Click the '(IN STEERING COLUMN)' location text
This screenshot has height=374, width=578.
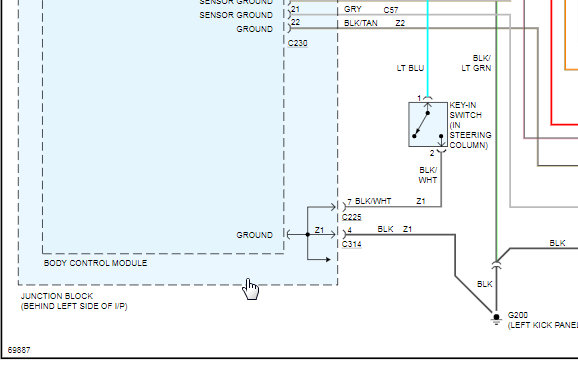tap(470, 135)
